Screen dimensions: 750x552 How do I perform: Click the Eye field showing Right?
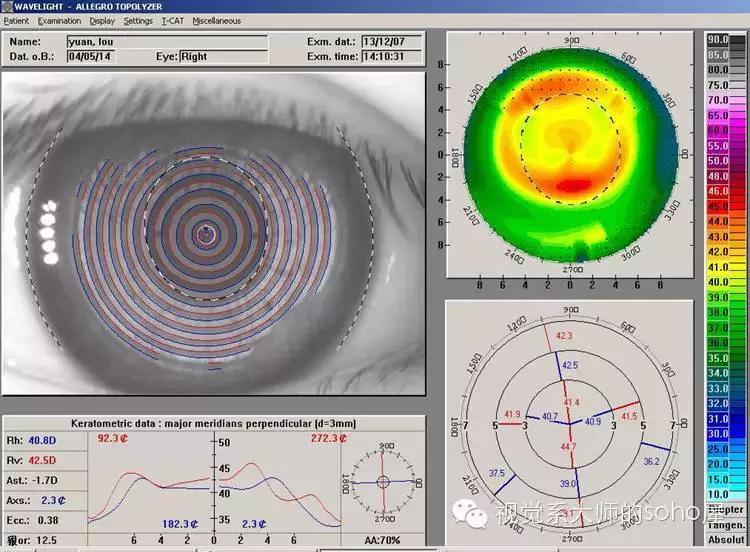click(224, 57)
